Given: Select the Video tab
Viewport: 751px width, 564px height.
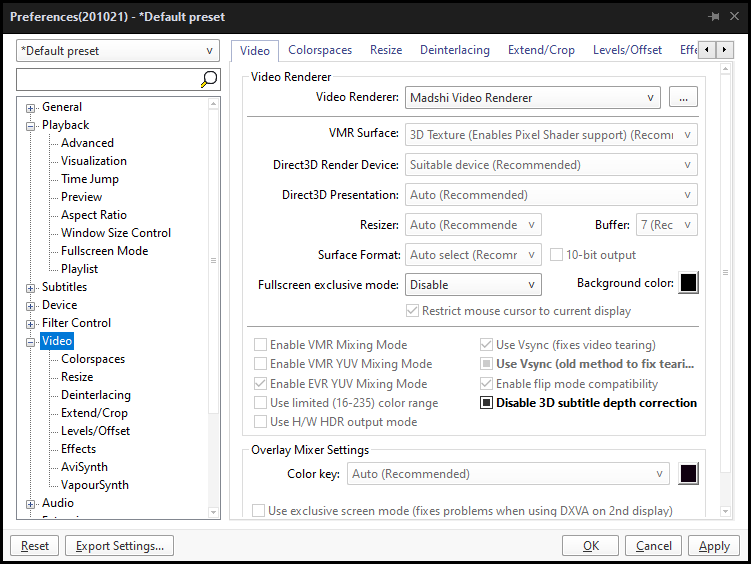Looking at the screenshot, I should [255, 51].
